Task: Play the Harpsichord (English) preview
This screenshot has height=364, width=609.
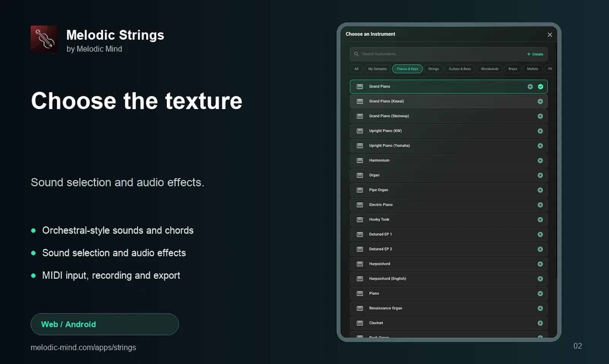Action: [x=540, y=279]
